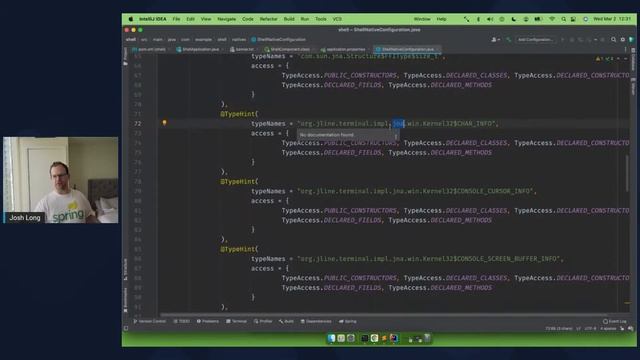Open the Terminal tool window
Viewport: 640px width, 360px height.
(236, 322)
